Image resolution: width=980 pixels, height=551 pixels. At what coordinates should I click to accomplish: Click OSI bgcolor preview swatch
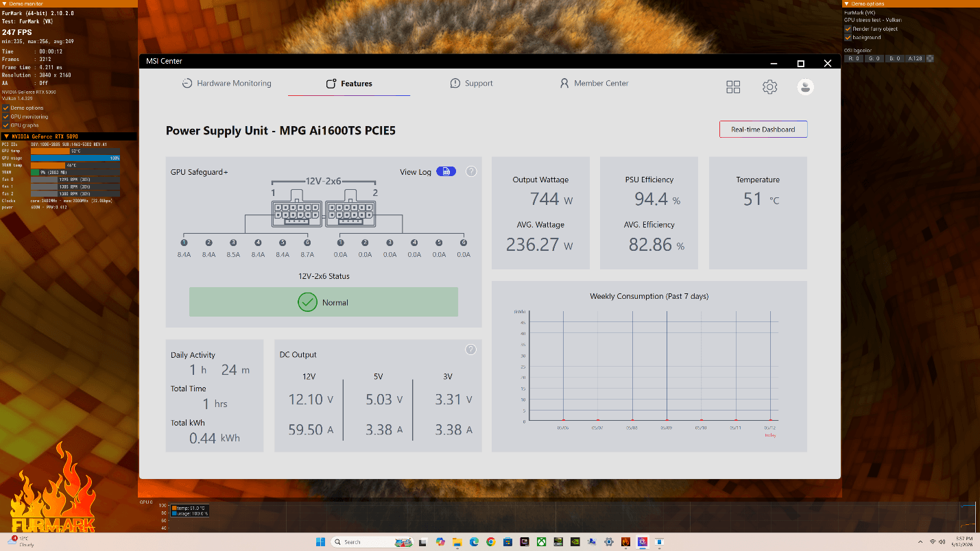929,59
